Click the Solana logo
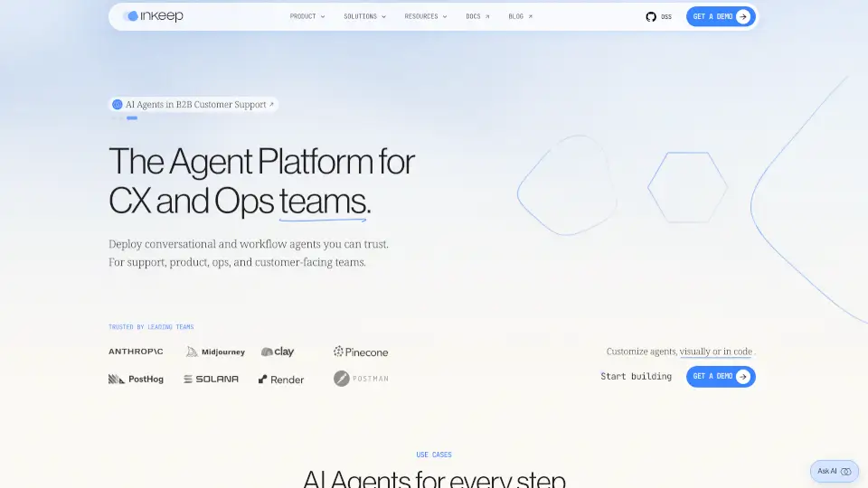 [x=211, y=380]
